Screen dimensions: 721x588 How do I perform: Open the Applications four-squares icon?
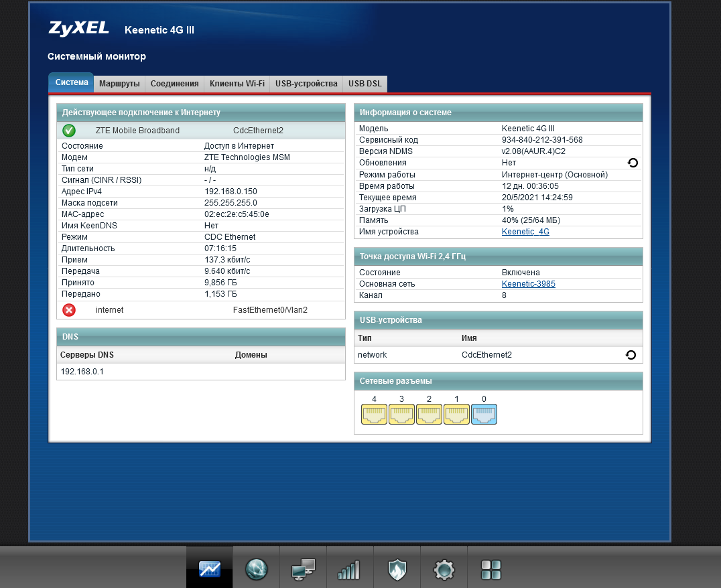490,569
